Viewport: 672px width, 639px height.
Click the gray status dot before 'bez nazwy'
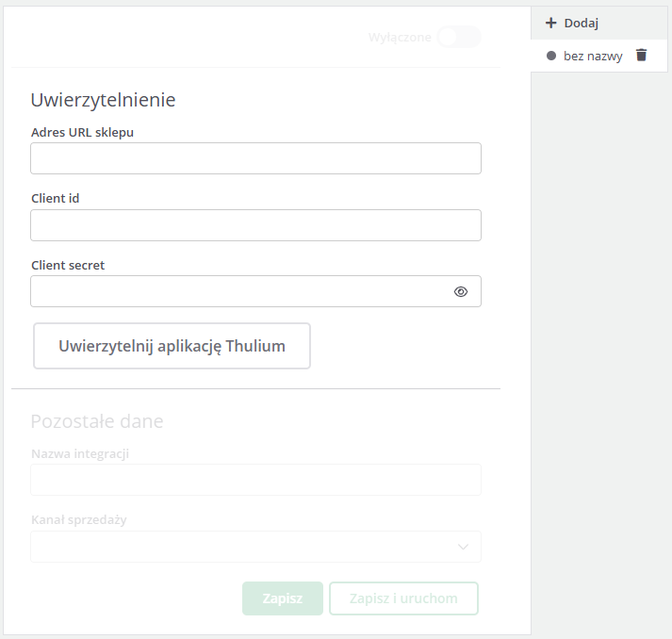551,57
